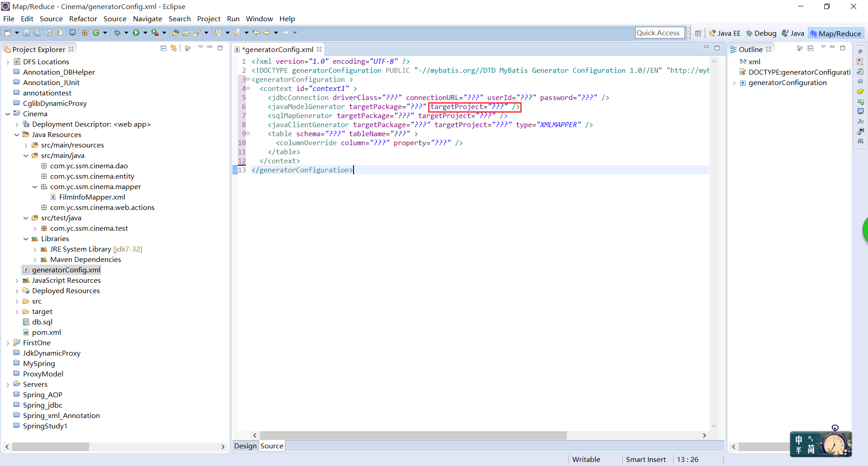Open Outline View Menu triangle
This screenshot has height=466, width=868.
point(823,48)
